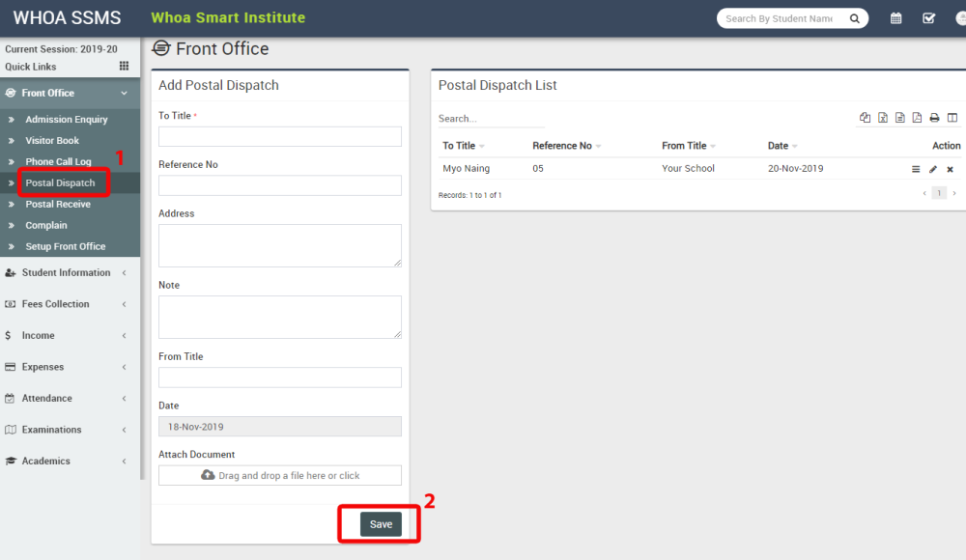
Task: Expand the Fees Collection menu
Action: pyautogui.click(x=53, y=304)
